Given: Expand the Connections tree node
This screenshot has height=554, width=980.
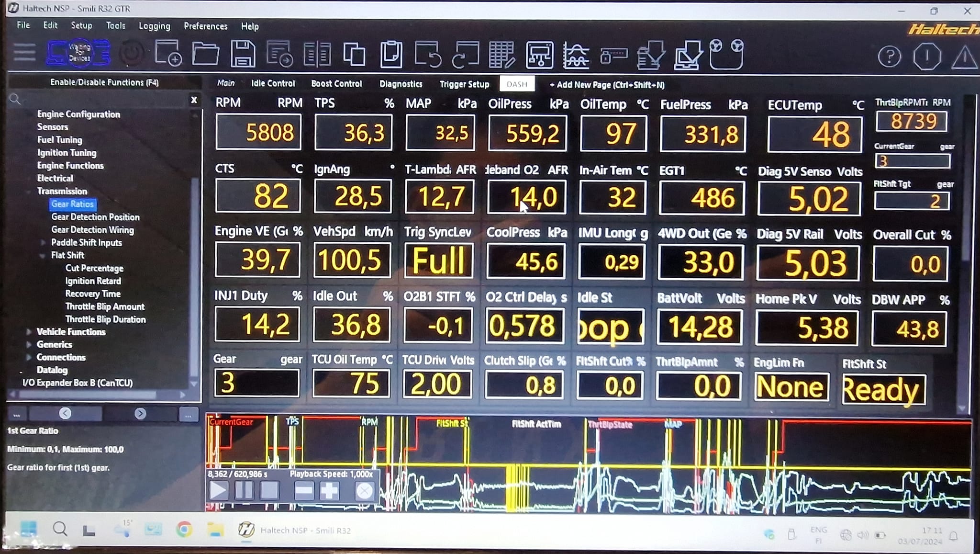Looking at the screenshot, I should point(29,357).
